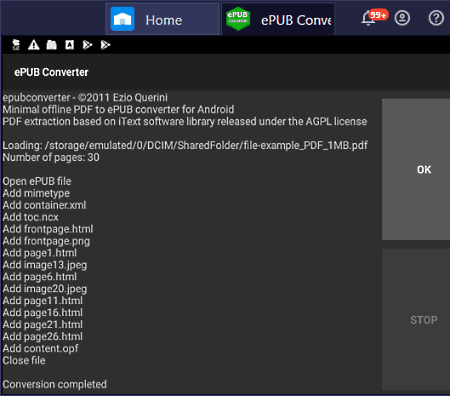Click the STOP button

pos(416,319)
